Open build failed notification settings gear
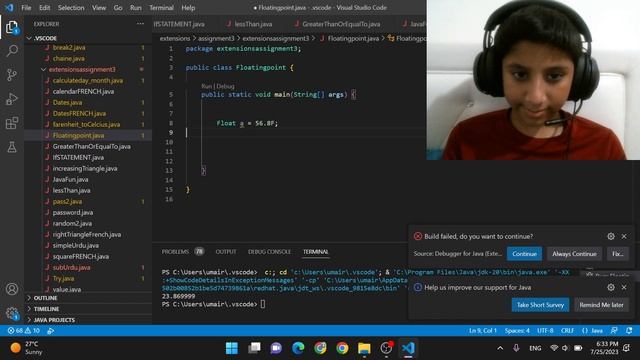The width and height of the screenshot is (640, 360). point(611,236)
